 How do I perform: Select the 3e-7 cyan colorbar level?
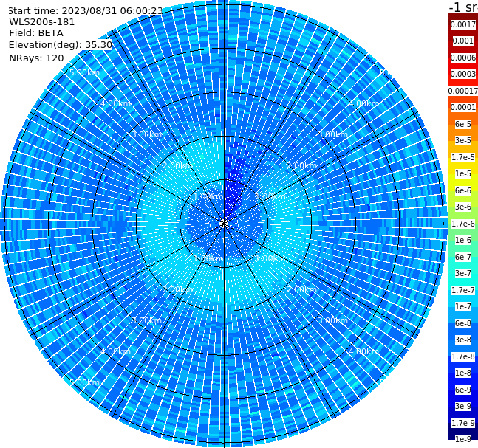point(463,273)
